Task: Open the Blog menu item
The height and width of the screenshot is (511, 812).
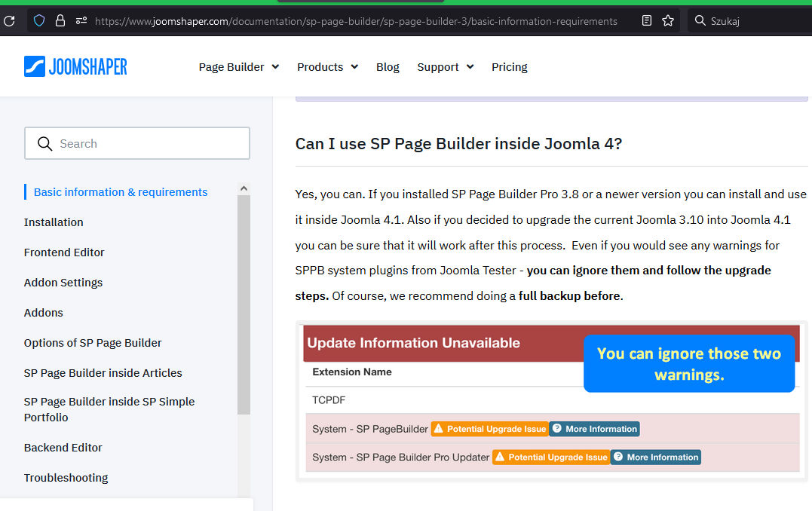Action: click(x=388, y=67)
